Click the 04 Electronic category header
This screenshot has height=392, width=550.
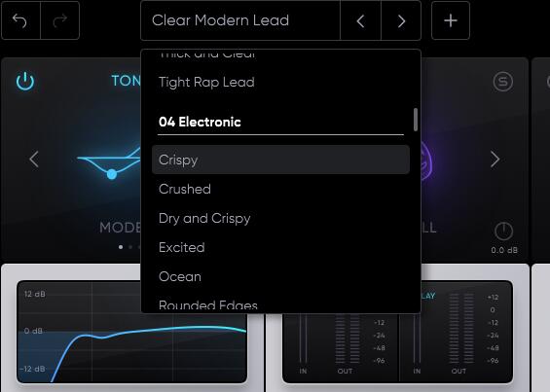[x=200, y=122]
